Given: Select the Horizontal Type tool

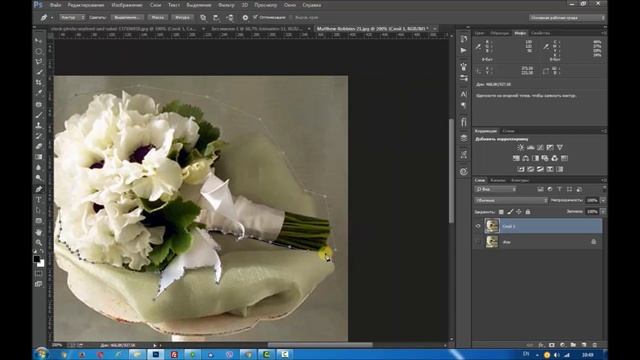Looking at the screenshot, I should [x=39, y=200].
